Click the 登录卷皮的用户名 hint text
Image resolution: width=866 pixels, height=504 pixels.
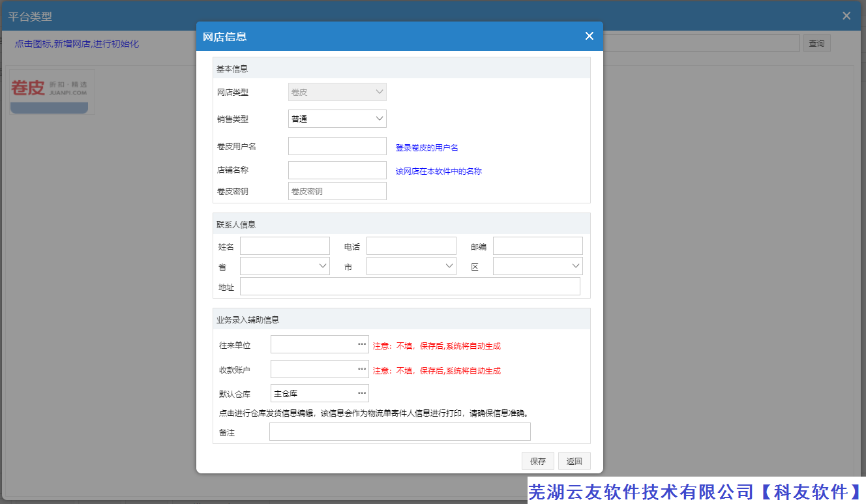(x=427, y=148)
